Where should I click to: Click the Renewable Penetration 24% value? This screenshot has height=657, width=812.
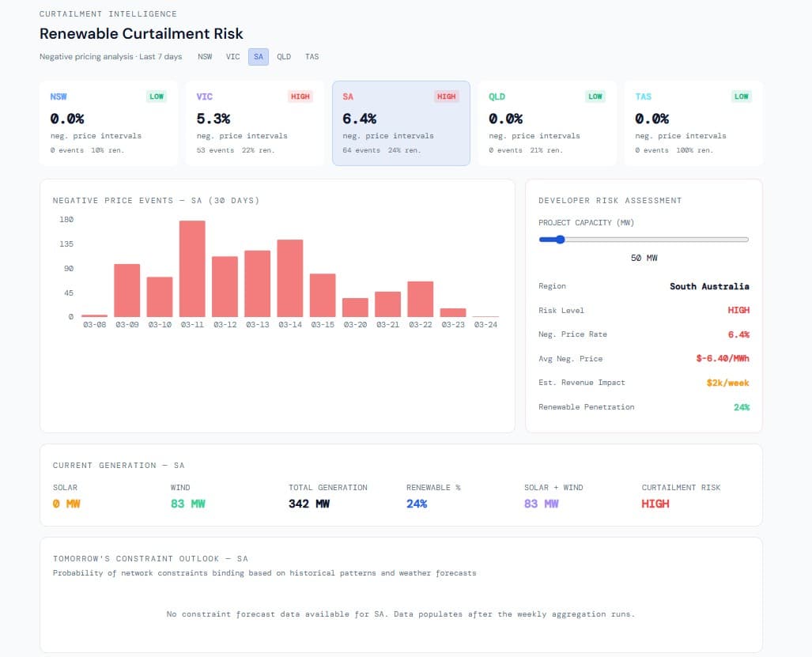pos(741,407)
